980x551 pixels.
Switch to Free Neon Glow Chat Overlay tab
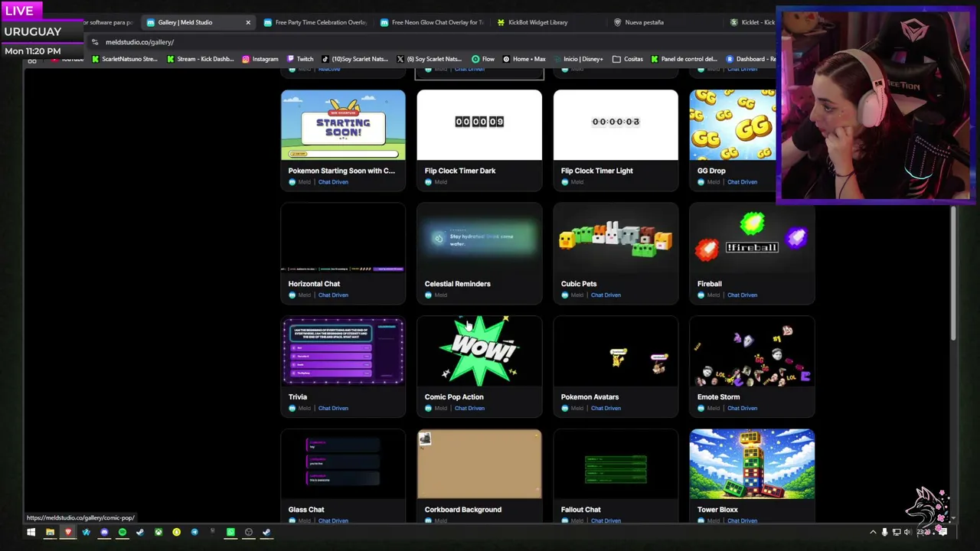pos(432,22)
